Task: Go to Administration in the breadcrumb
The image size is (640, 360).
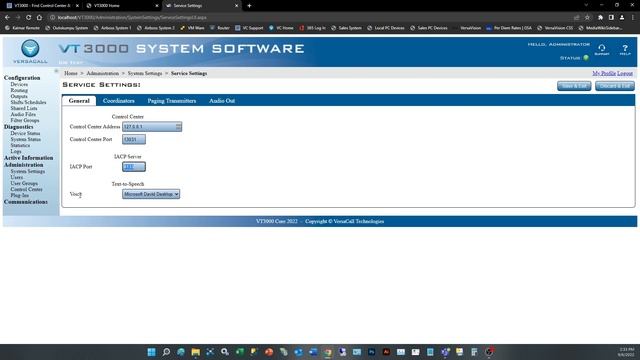Action: tap(102, 73)
